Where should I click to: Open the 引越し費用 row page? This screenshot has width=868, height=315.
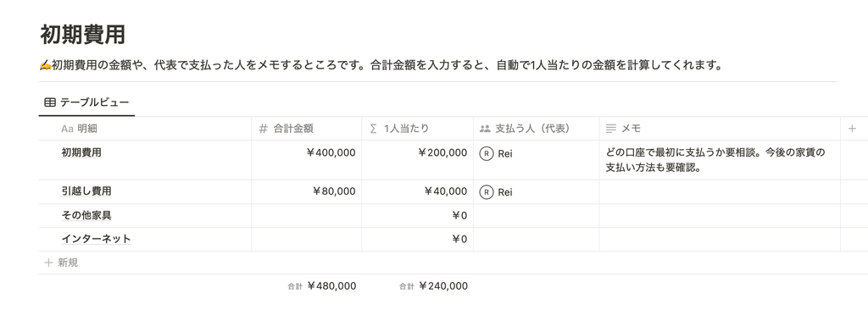[86, 191]
